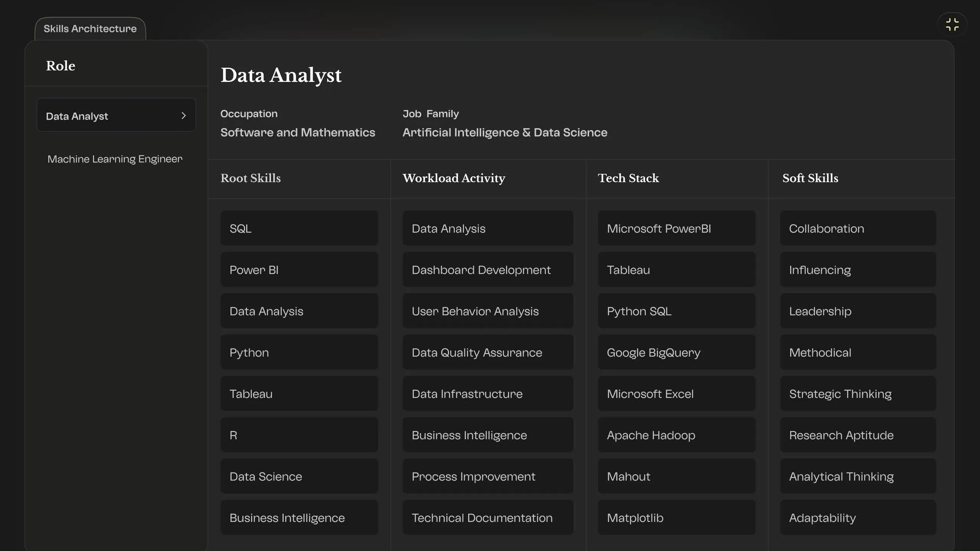Select the Machine Learning Engineer role

point(115,159)
